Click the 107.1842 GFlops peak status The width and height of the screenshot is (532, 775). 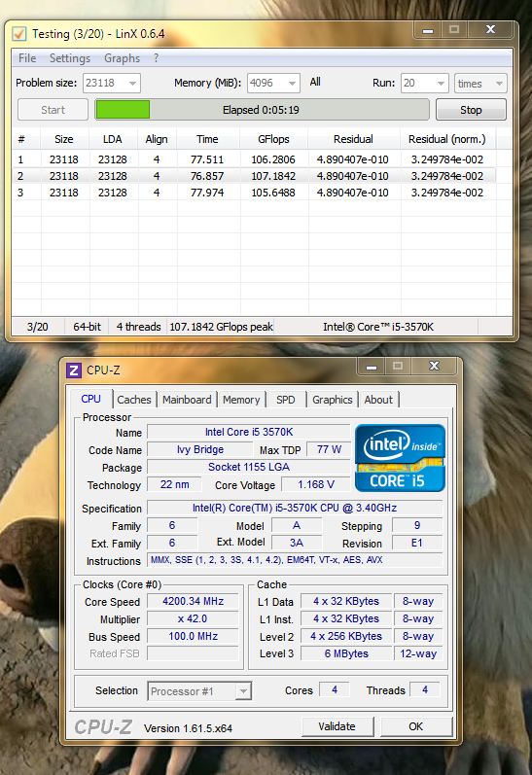point(221,327)
